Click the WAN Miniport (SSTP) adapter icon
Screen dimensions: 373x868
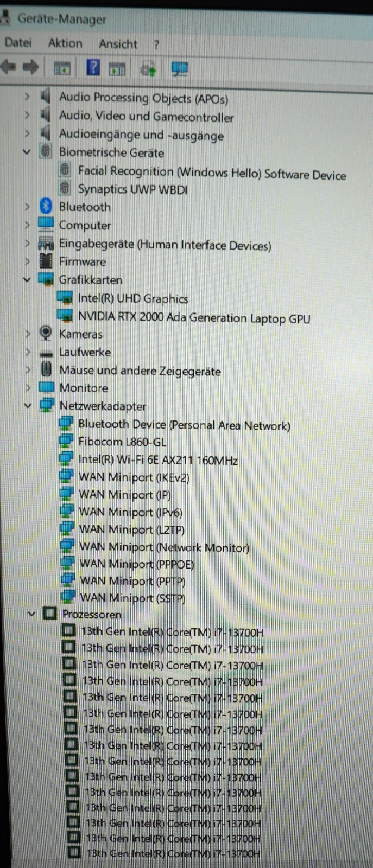click(x=68, y=597)
